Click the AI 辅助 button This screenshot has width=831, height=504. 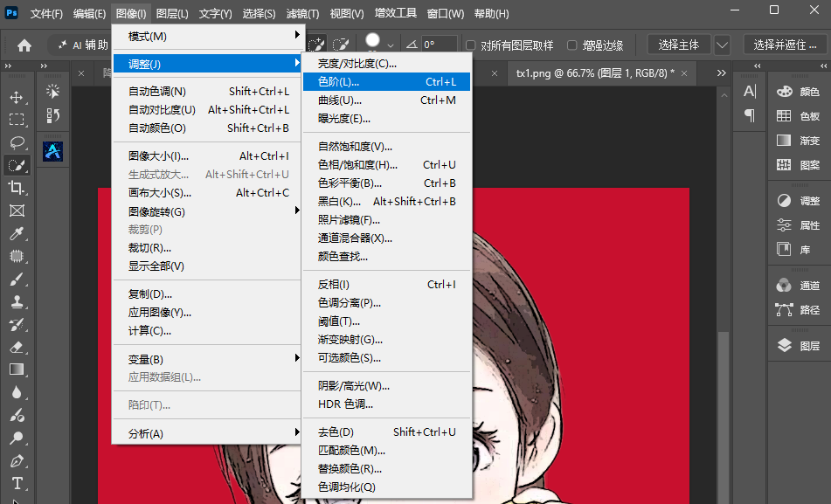point(83,45)
